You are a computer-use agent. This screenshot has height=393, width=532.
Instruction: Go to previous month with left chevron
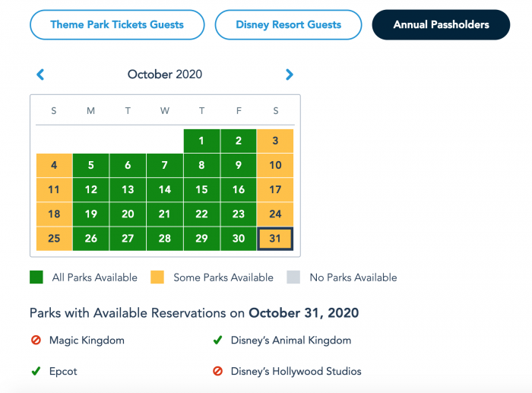pos(40,74)
